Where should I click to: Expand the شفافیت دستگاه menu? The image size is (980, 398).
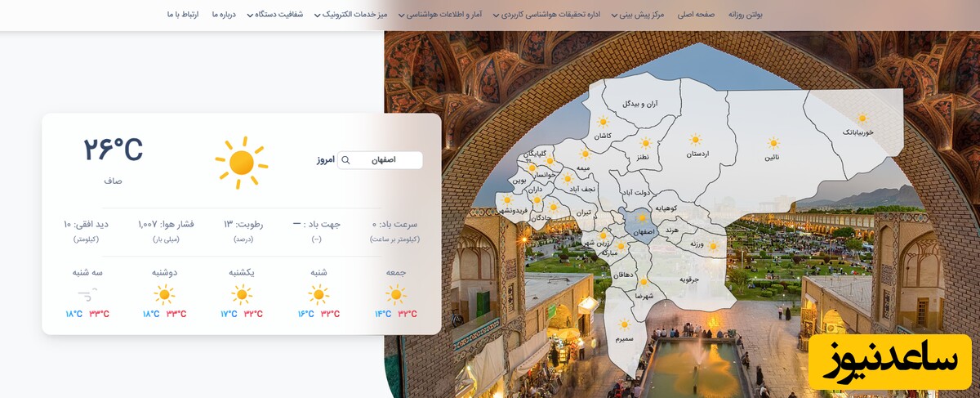(275, 15)
